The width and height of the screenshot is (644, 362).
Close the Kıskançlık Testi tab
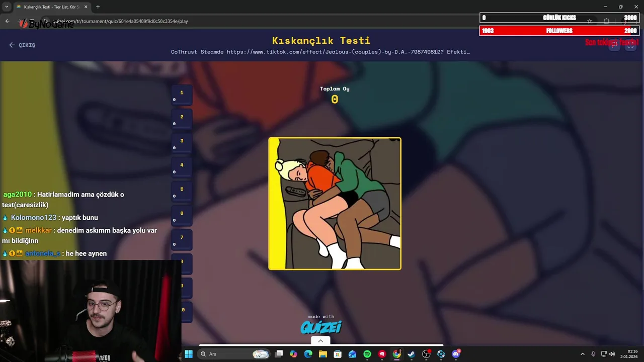pyautogui.click(x=86, y=7)
